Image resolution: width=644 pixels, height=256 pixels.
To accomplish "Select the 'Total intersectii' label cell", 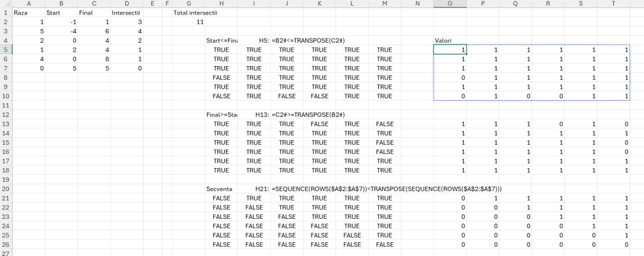I will (x=196, y=13).
